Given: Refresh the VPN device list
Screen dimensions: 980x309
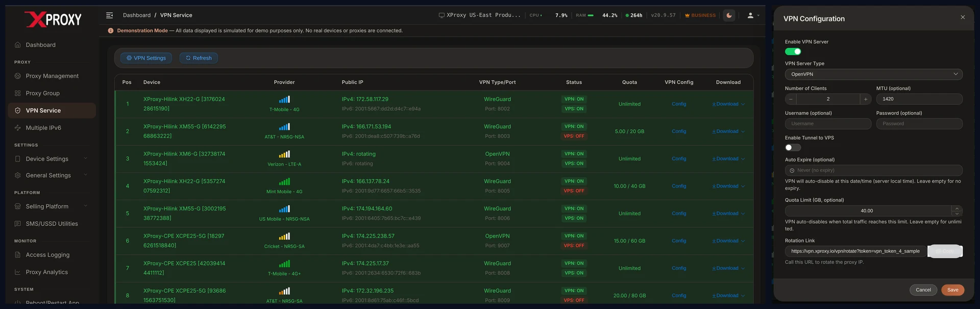Looking at the screenshot, I should [199, 58].
